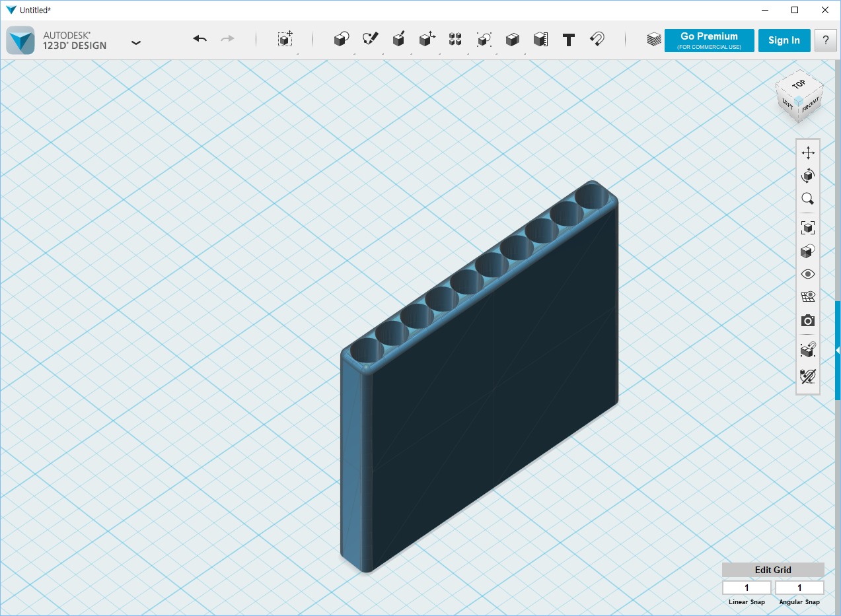Open the Sketch tools menu
Screen dimensions: 841x616
370,40
